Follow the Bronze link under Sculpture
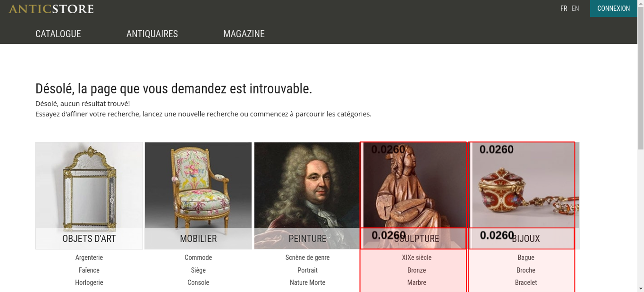 click(417, 270)
